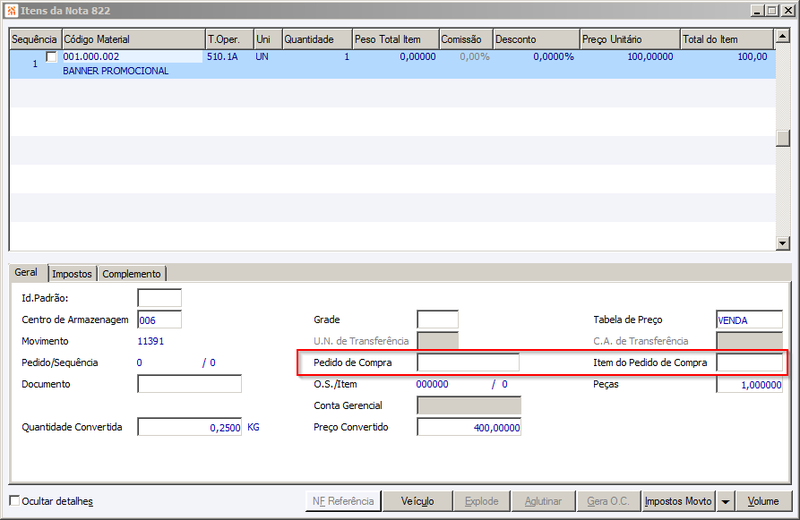The image size is (800, 520).
Task: Click the Centro de Armazenagem field
Action: click(159, 320)
